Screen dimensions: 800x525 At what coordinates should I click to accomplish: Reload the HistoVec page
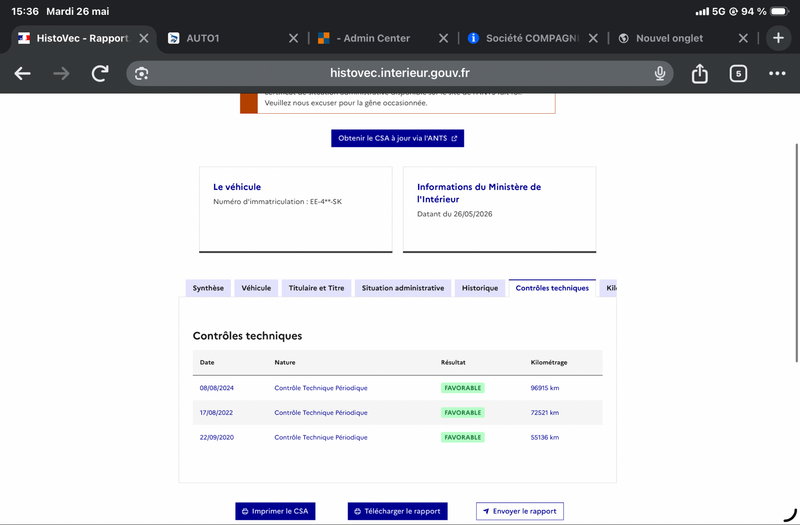coord(100,73)
